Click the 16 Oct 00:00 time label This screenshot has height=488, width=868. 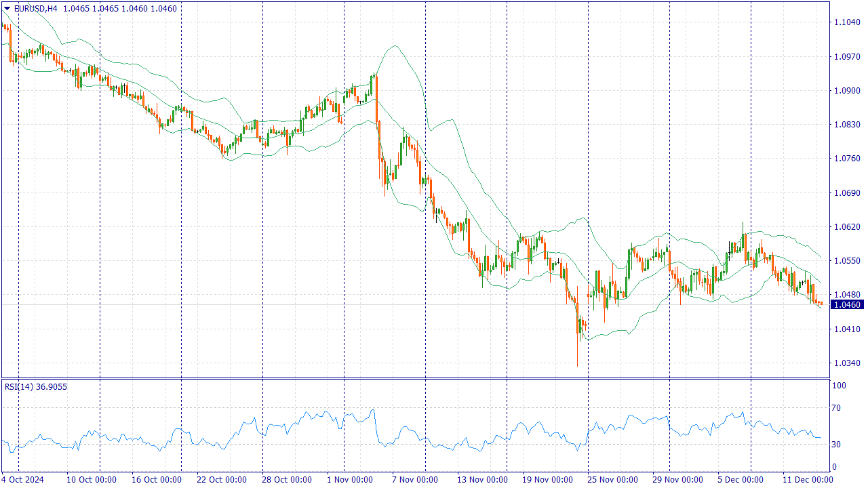[x=158, y=480]
